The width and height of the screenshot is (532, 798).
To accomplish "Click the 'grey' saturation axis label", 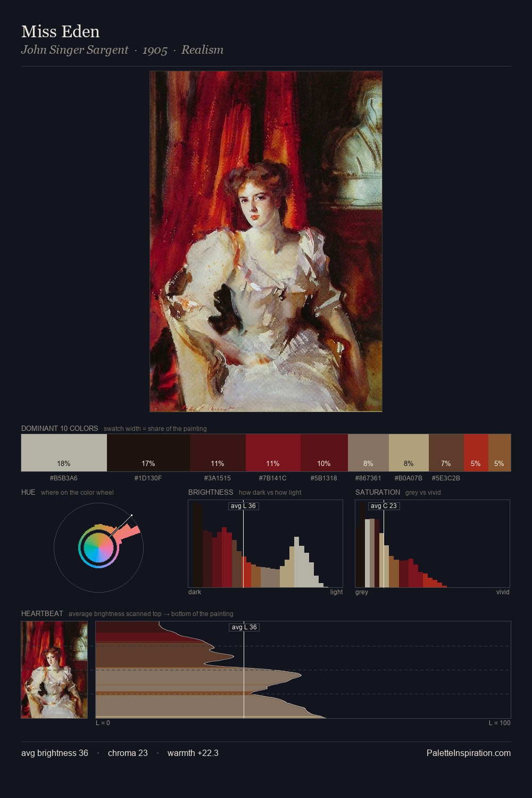I will pyautogui.click(x=362, y=592).
